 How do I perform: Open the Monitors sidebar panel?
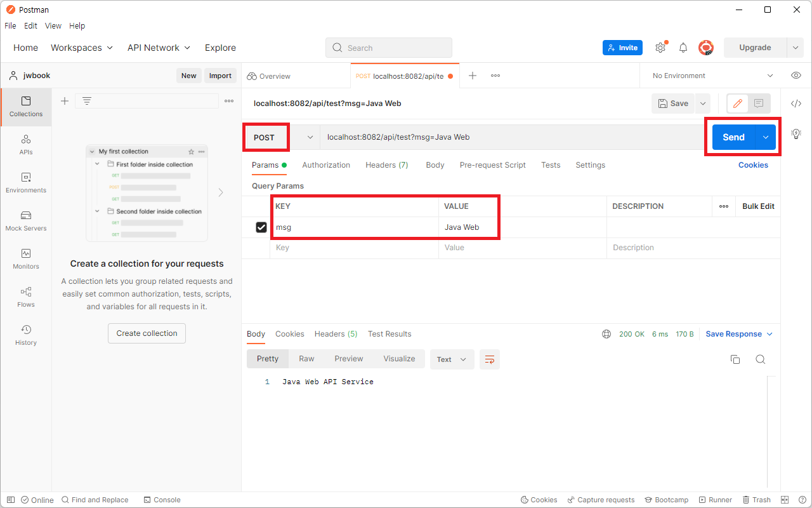coord(26,259)
